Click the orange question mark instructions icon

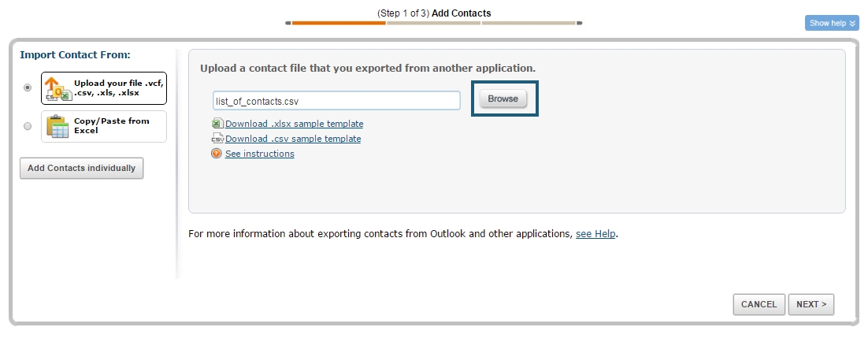coord(217,154)
